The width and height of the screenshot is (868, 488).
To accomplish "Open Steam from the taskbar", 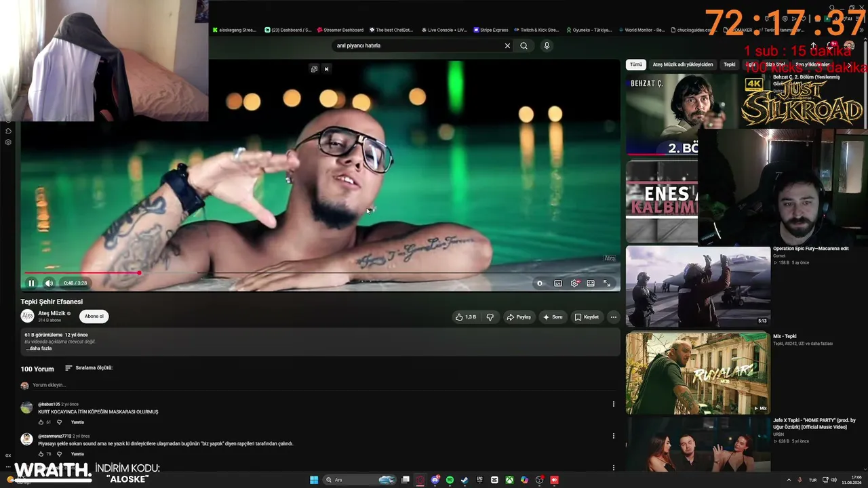I will 465,480.
